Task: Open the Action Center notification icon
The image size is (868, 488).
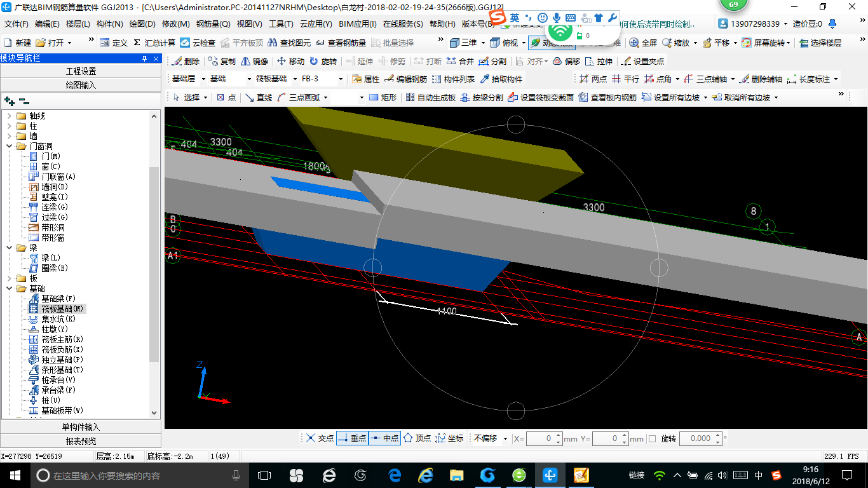Action: (x=846, y=475)
